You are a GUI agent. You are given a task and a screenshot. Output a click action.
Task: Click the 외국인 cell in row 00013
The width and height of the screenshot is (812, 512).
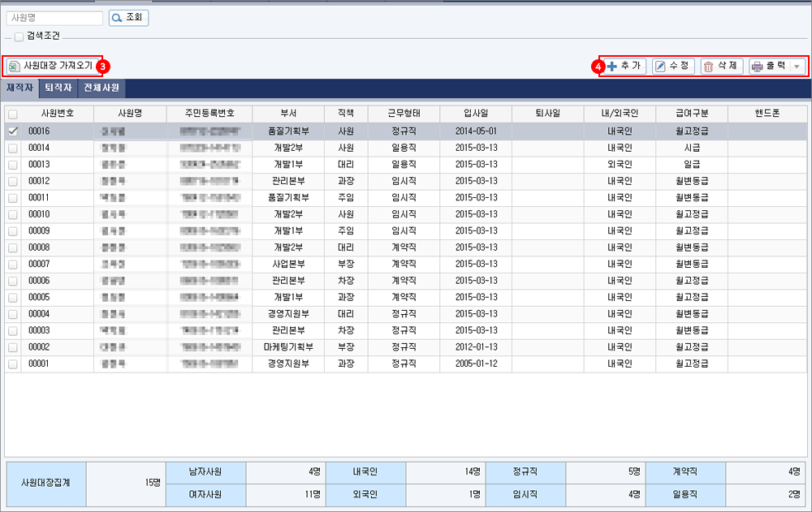click(x=620, y=165)
